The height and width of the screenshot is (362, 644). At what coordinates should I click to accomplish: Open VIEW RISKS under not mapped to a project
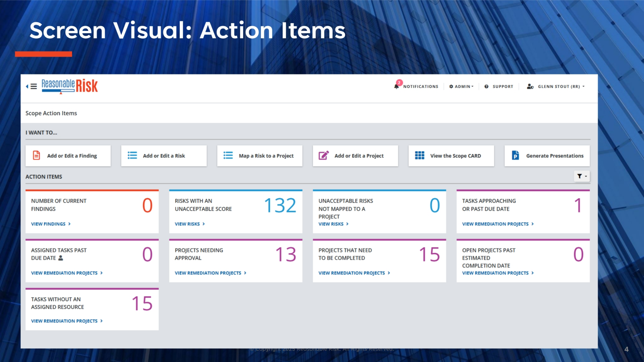tap(334, 224)
